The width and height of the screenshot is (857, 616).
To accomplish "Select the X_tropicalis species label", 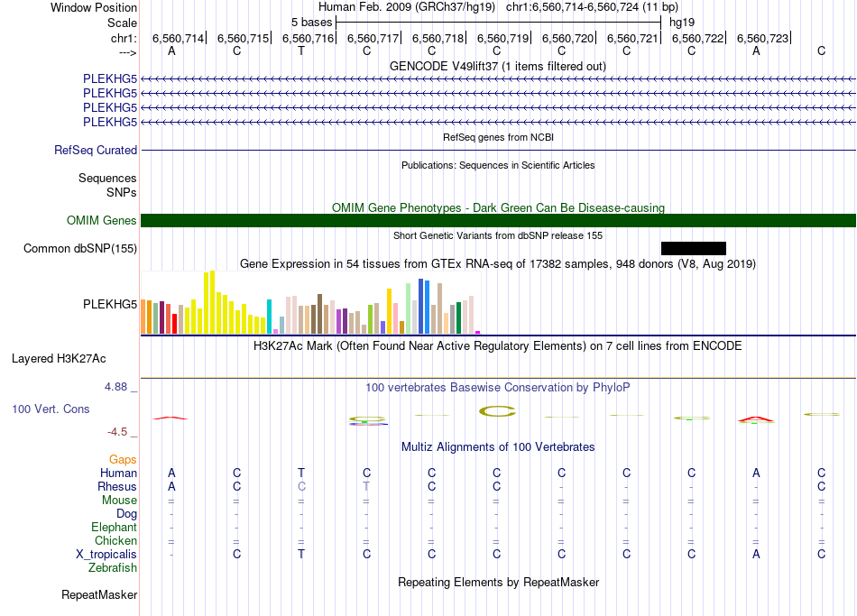I will pyautogui.click(x=106, y=555).
